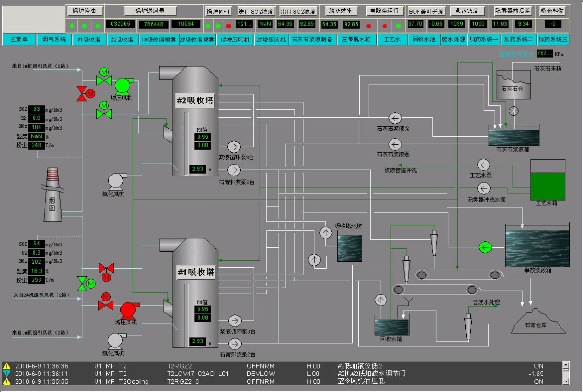Select the 工艺水泵 pump symbol
The image size is (583, 392).
(x=483, y=165)
